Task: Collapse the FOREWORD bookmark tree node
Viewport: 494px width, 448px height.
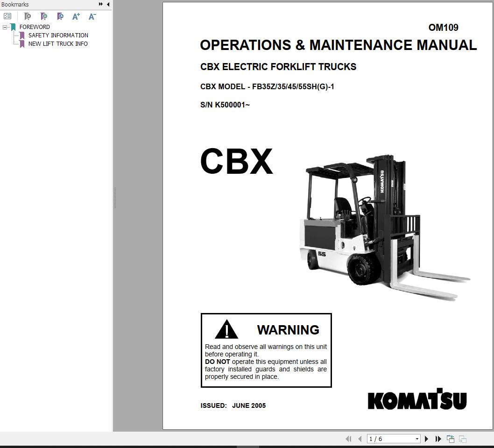Action: coord(5,27)
